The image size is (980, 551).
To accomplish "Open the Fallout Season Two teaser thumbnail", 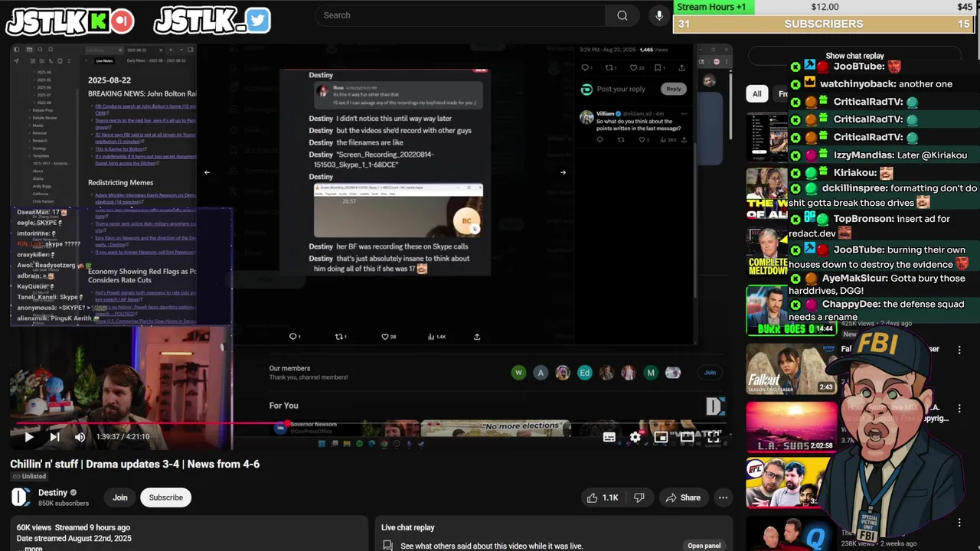I will [x=792, y=369].
